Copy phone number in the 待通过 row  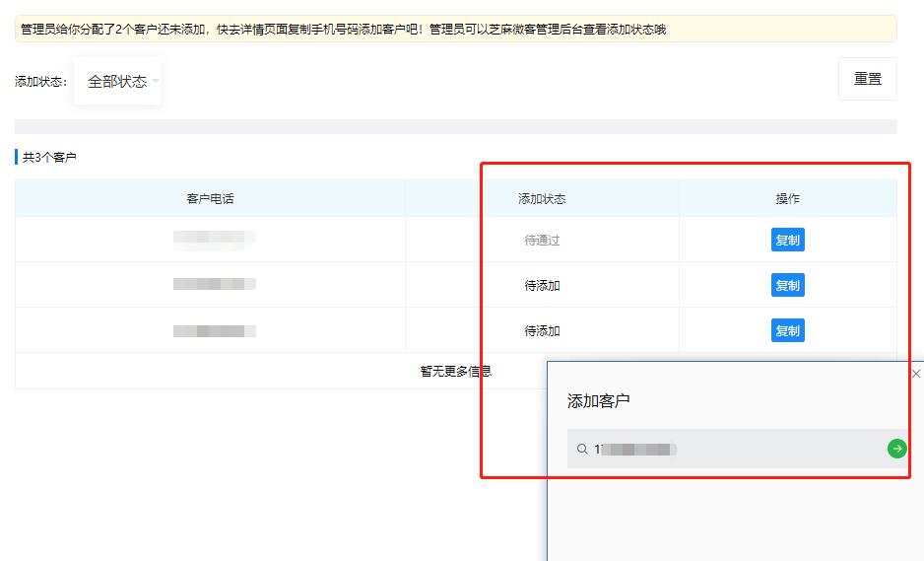787,241
